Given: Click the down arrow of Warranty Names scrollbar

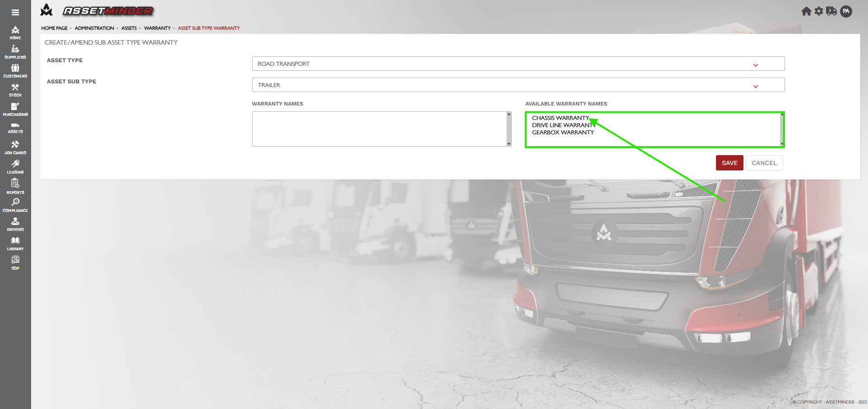Looking at the screenshot, I should point(509,144).
